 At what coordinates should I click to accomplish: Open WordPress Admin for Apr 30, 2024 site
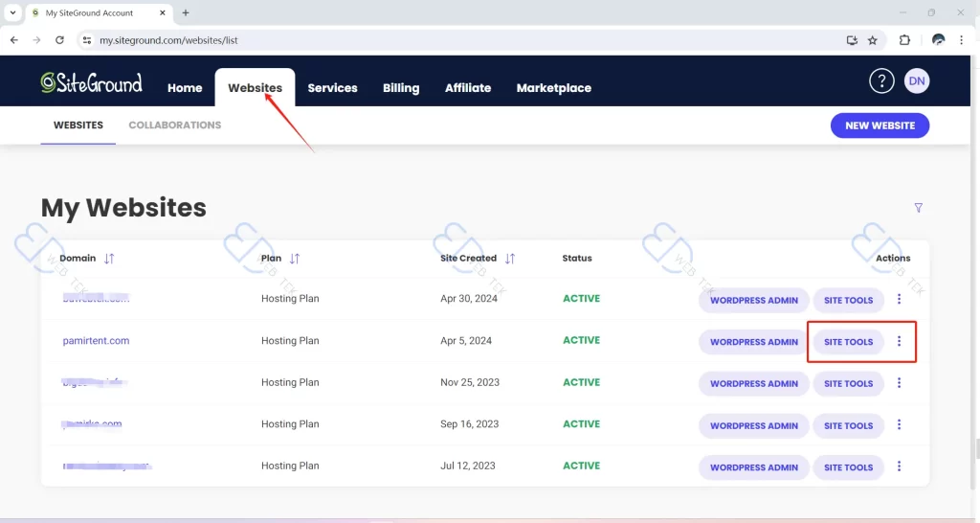(754, 300)
